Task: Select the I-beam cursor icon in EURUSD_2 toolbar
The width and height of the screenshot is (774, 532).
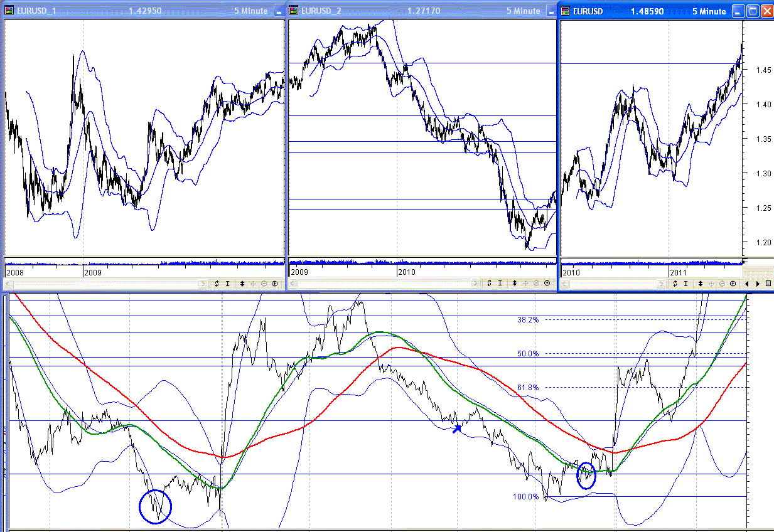Action: point(500,283)
